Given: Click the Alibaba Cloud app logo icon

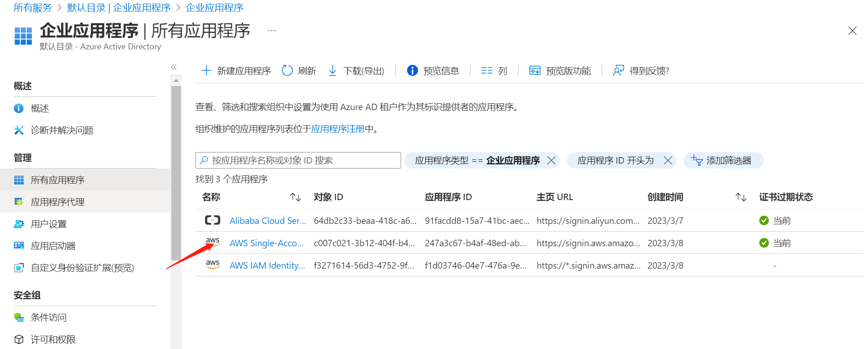Looking at the screenshot, I should [x=212, y=221].
